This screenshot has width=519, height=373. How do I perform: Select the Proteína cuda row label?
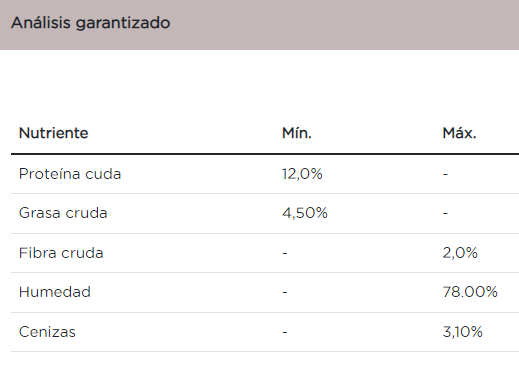coord(70,174)
